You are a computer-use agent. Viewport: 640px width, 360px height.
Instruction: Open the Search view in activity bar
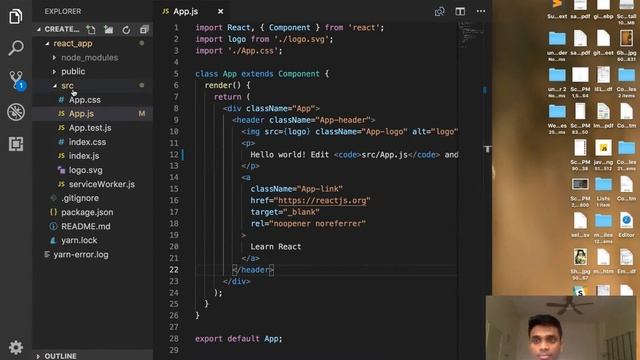[x=16, y=48]
